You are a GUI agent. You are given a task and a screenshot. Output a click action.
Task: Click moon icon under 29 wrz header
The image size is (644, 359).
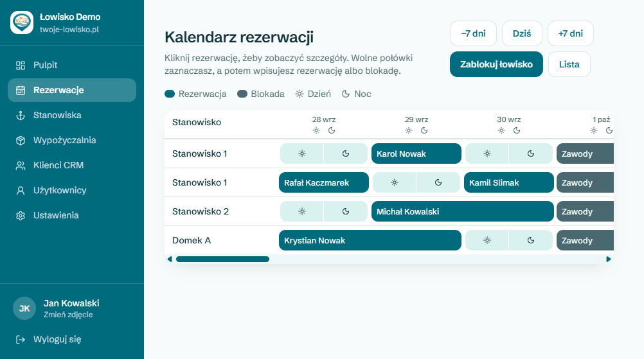tap(424, 130)
